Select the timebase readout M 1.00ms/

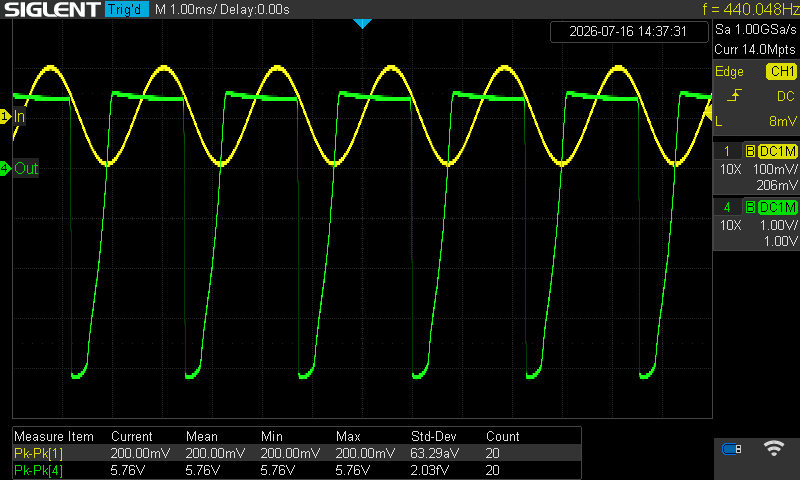coord(186,10)
